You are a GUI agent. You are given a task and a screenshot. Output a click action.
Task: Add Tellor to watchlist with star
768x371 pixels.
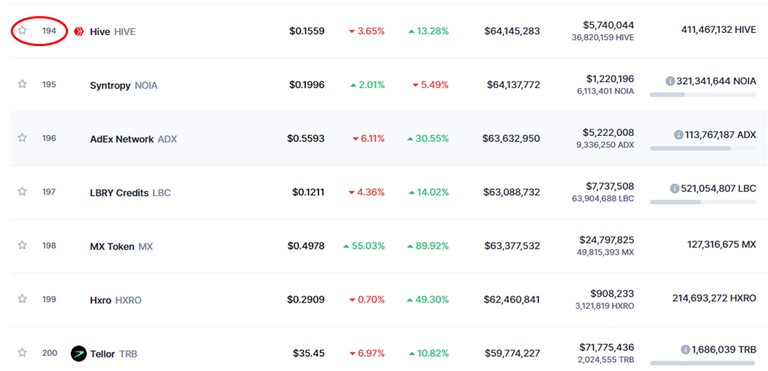coord(22,352)
